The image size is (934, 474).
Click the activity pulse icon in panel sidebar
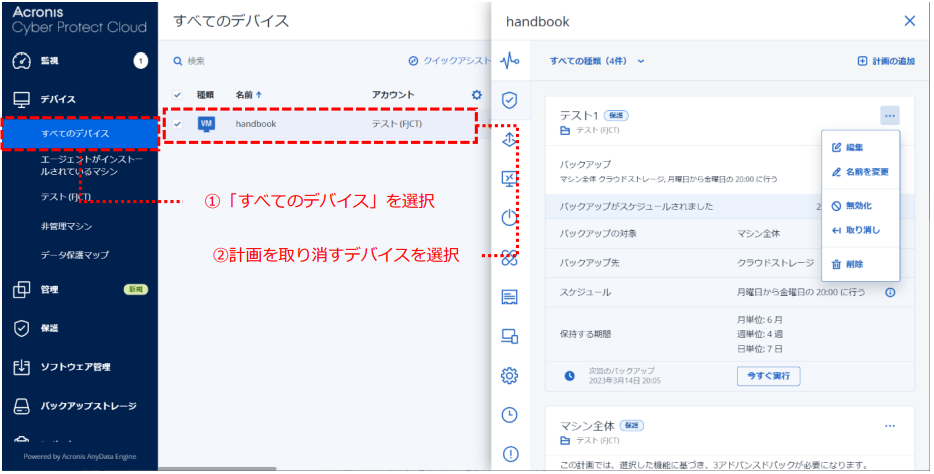pyautogui.click(x=510, y=61)
